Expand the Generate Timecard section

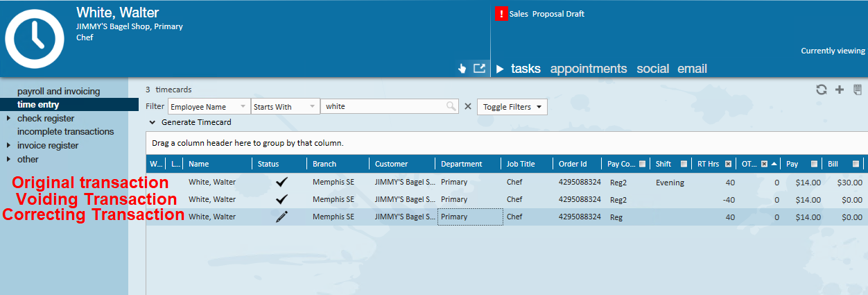(x=152, y=122)
